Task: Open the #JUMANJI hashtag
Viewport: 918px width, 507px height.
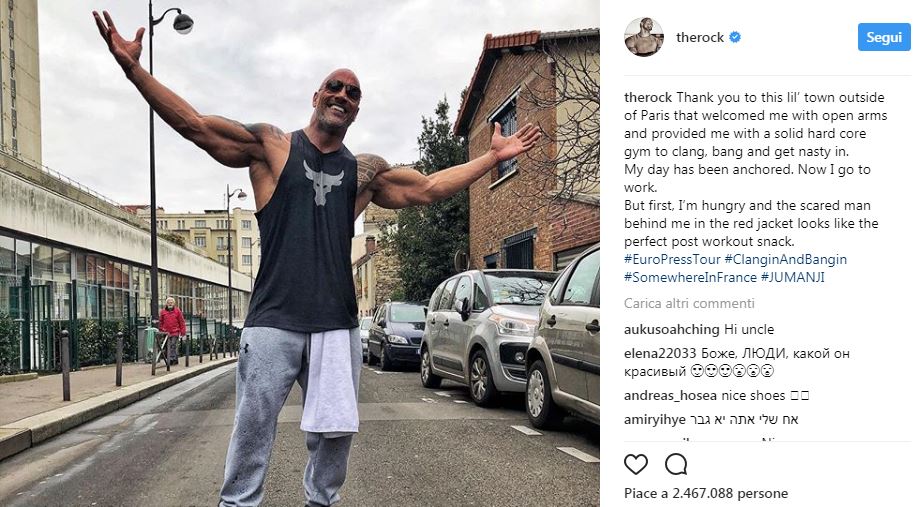Action: pyautogui.click(x=792, y=277)
